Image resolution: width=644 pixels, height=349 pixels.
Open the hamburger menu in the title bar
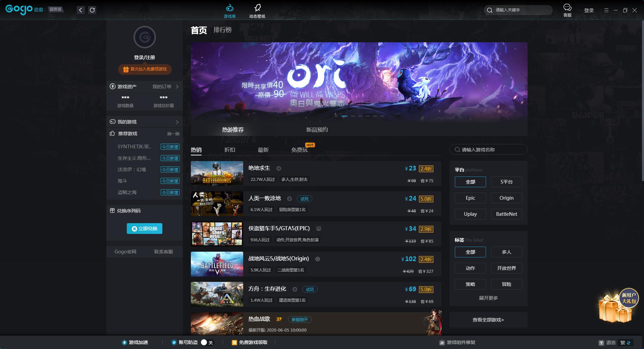click(x=606, y=10)
